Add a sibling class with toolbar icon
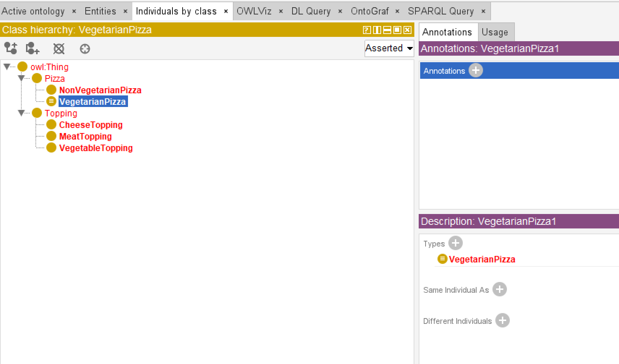Viewport: 619px width, 364px height. [33, 48]
